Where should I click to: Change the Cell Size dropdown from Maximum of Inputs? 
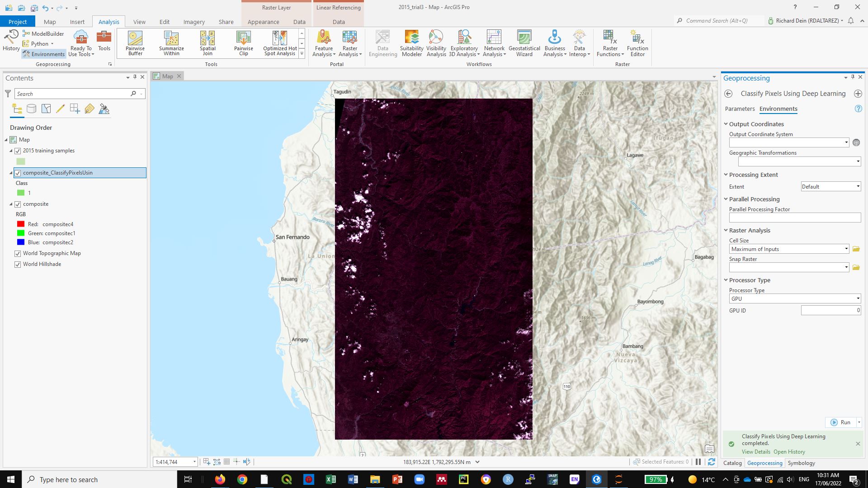point(845,249)
